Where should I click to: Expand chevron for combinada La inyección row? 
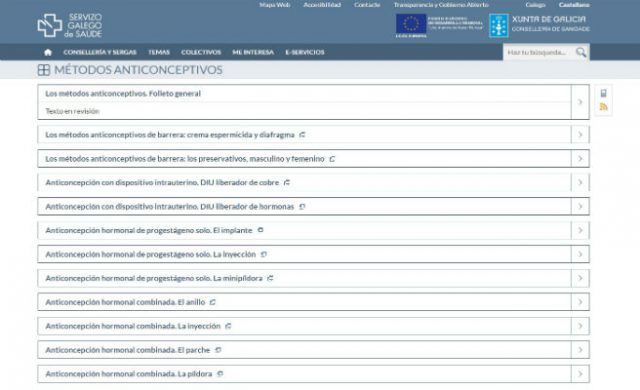(580, 326)
